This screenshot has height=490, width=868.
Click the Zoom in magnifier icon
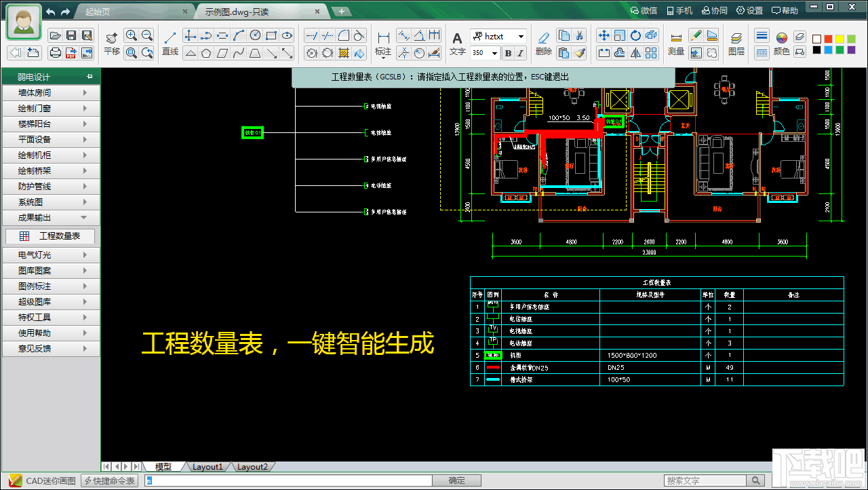pos(132,35)
